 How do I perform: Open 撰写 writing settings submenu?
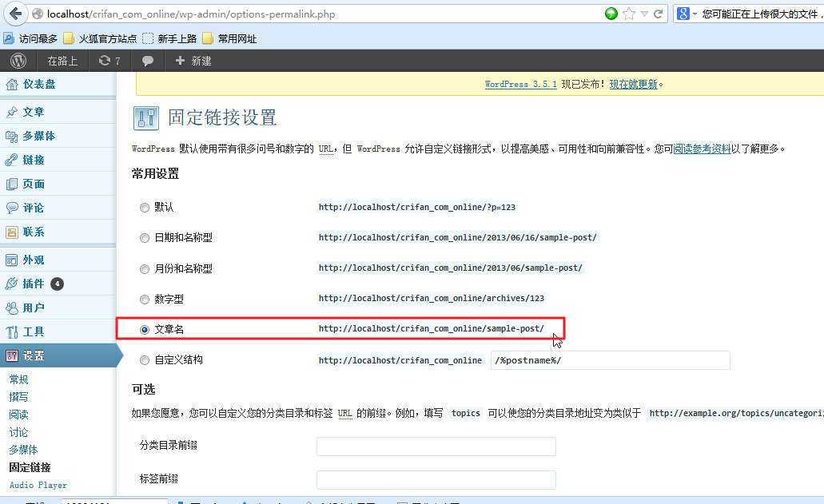(x=19, y=397)
